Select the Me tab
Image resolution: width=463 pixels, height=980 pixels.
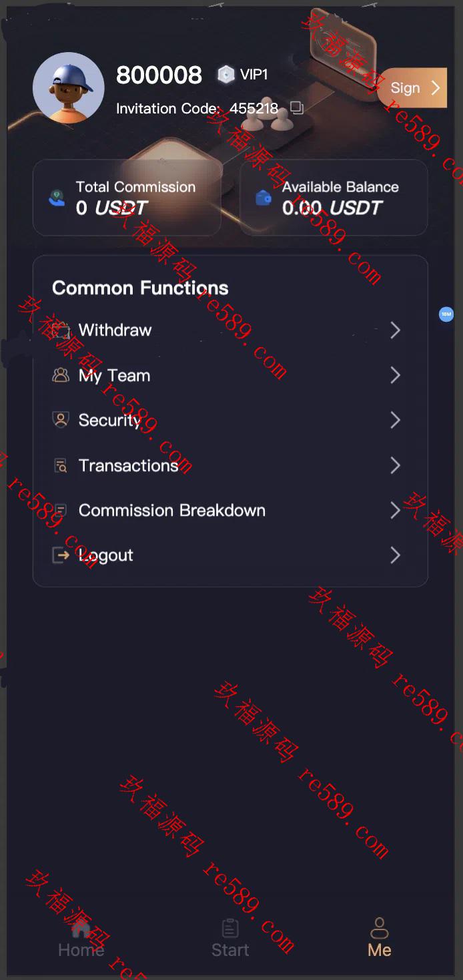tap(380, 938)
